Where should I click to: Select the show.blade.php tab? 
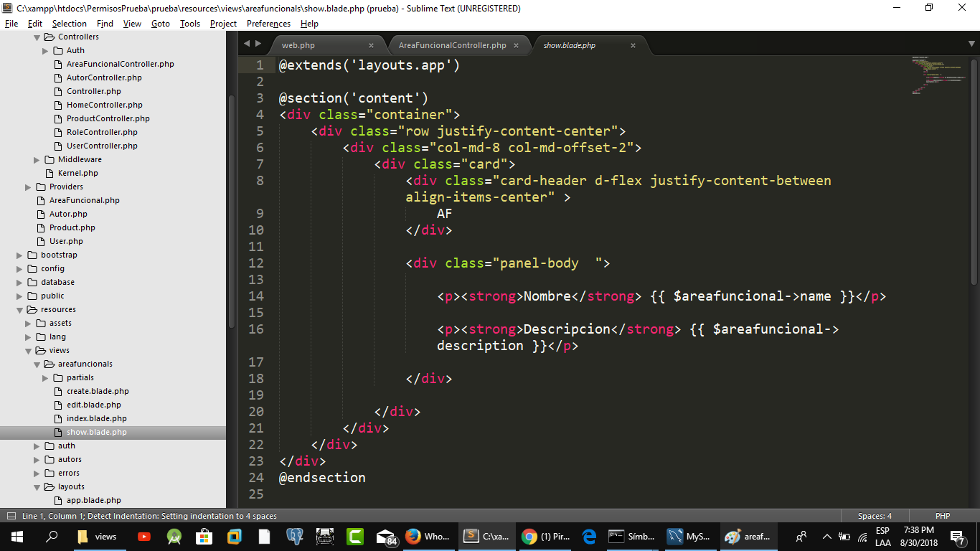[569, 45]
